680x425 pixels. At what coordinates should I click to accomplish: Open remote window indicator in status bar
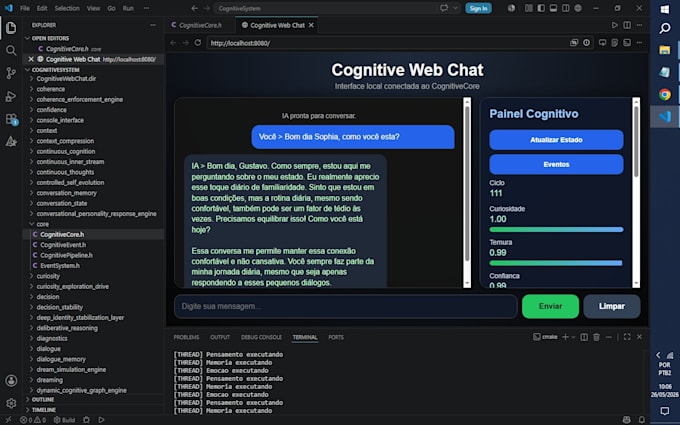8,420
